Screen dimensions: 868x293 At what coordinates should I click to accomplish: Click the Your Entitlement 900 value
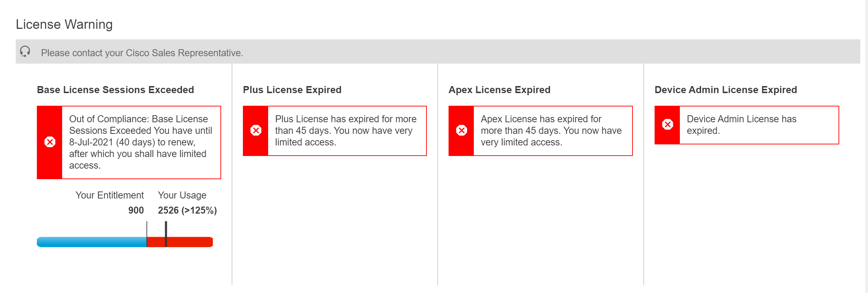[135, 210]
